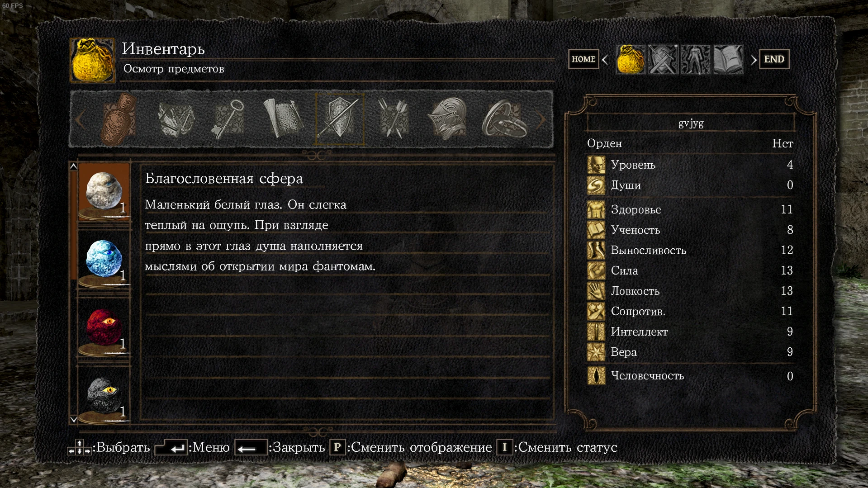Select the Red Eye Orb item
This screenshot has height=488, width=868.
click(104, 329)
